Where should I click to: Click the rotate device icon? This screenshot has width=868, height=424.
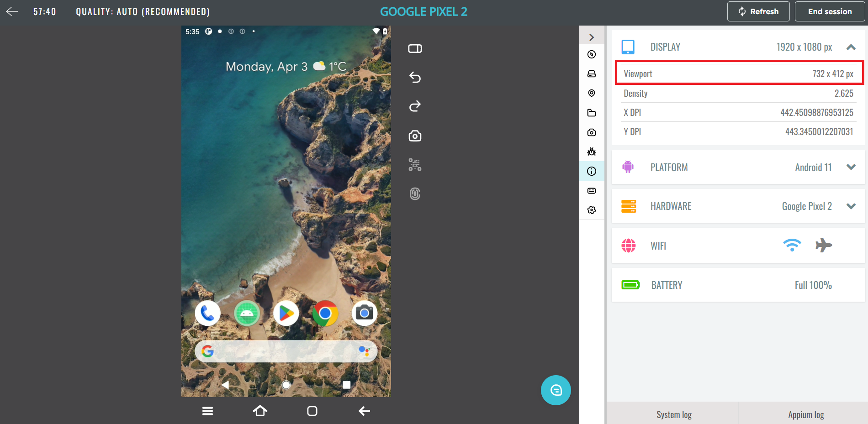[415, 49]
